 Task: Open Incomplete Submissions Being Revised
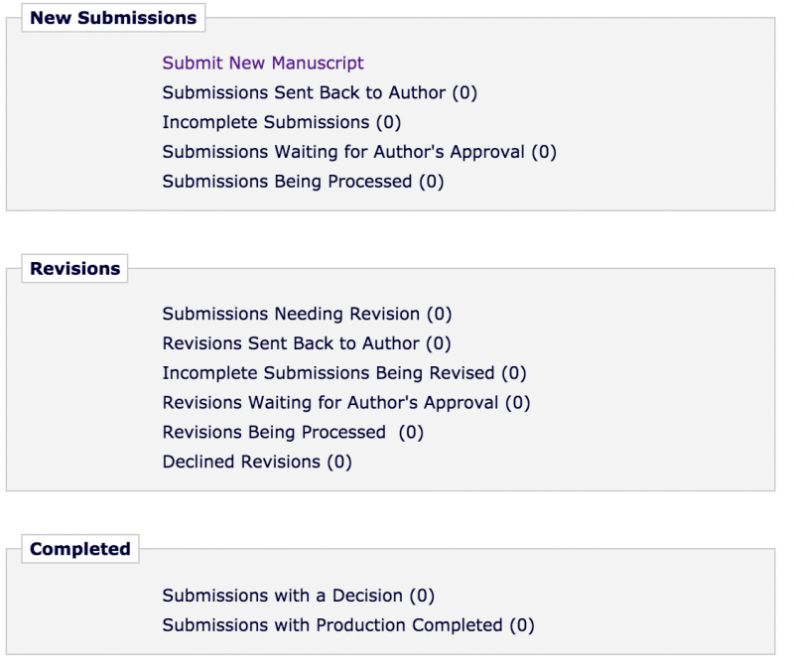pos(344,374)
